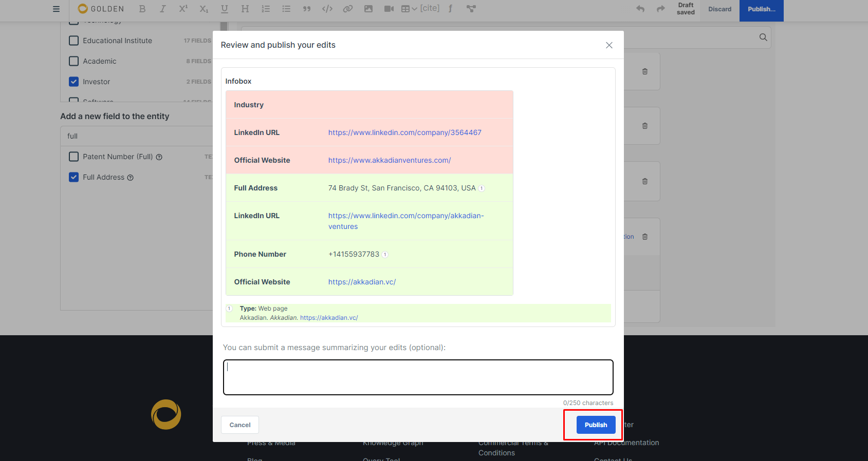Click citation marker next to Full Address value
The image size is (868, 461).
pyautogui.click(x=482, y=188)
